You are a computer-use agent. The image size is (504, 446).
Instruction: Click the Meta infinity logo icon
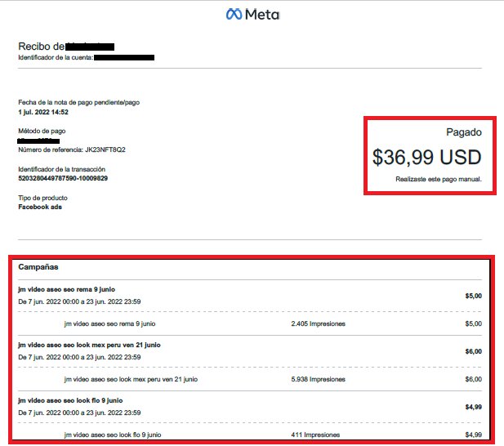[234, 14]
